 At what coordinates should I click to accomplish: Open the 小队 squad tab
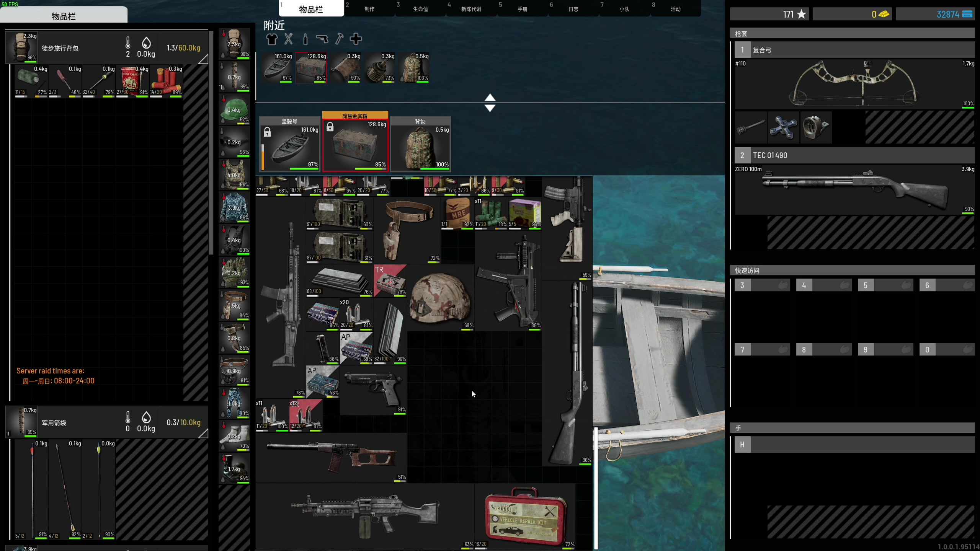[x=624, y=8]
